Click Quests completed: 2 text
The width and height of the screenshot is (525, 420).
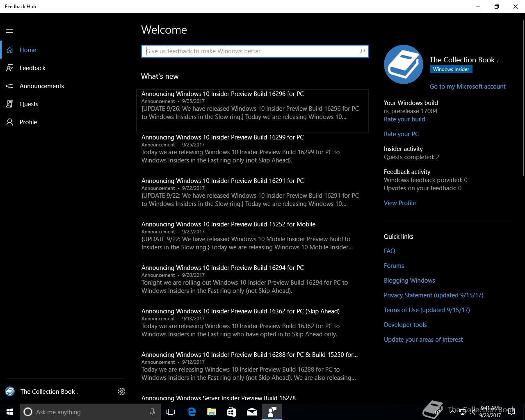[x=412, y=157]
